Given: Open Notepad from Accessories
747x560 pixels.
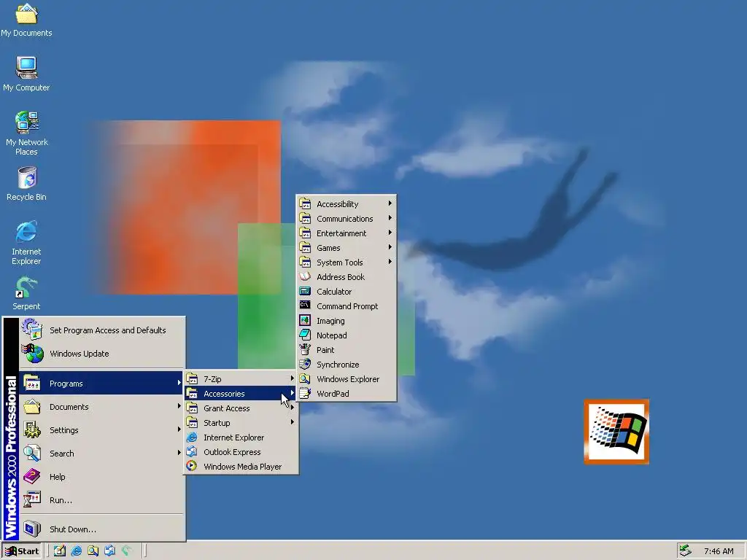Looking at the screenshot, I should [347, 335].
